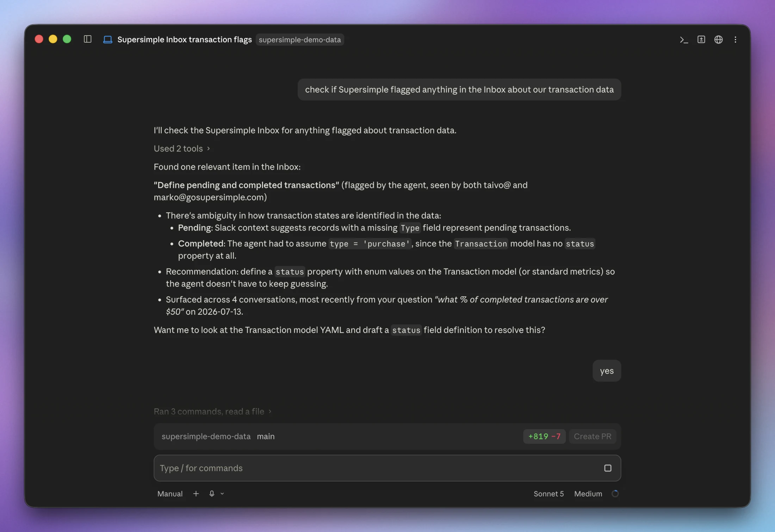Change the Medium effort setting

pos(588,494)
